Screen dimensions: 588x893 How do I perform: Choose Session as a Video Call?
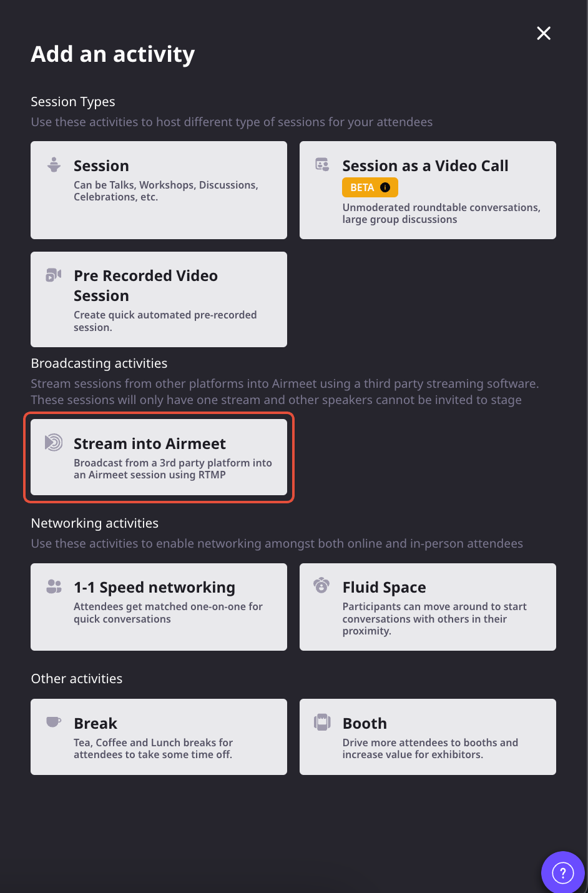[428, 190]
